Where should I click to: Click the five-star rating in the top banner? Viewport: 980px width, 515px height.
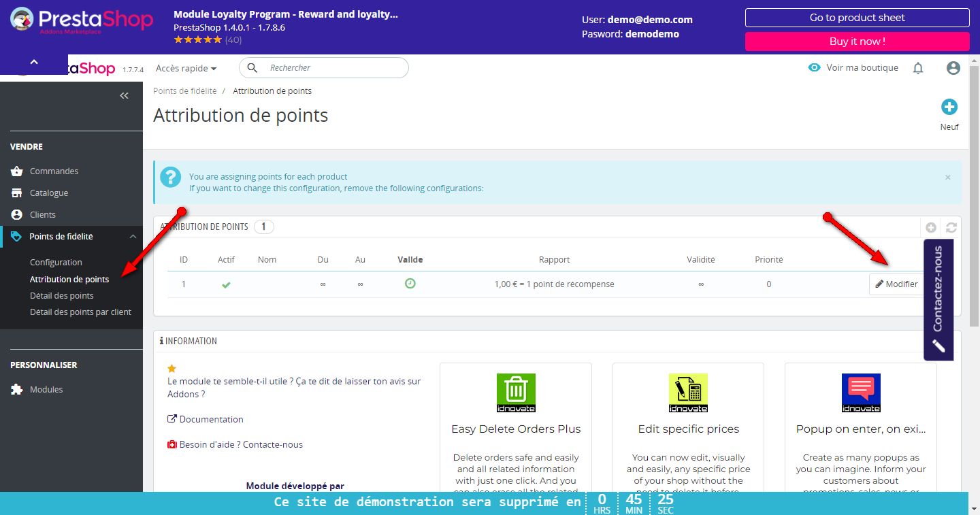coord(198,40)
